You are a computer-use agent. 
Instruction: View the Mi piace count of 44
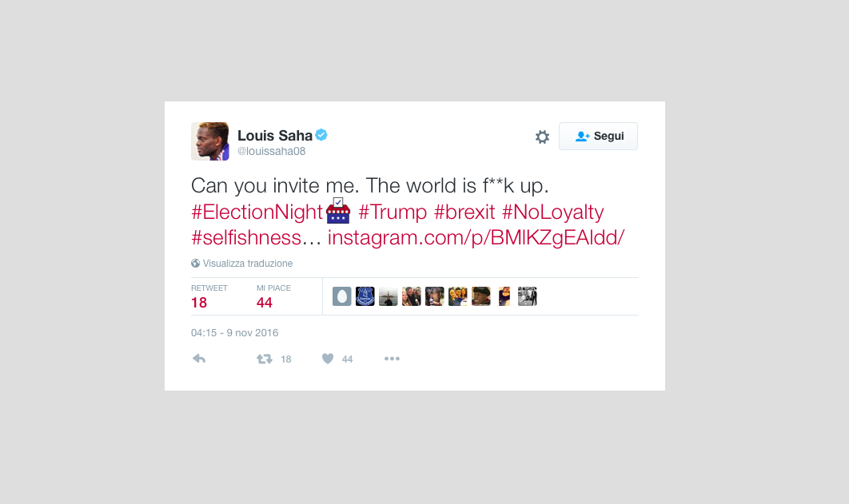tap(265, 302)
